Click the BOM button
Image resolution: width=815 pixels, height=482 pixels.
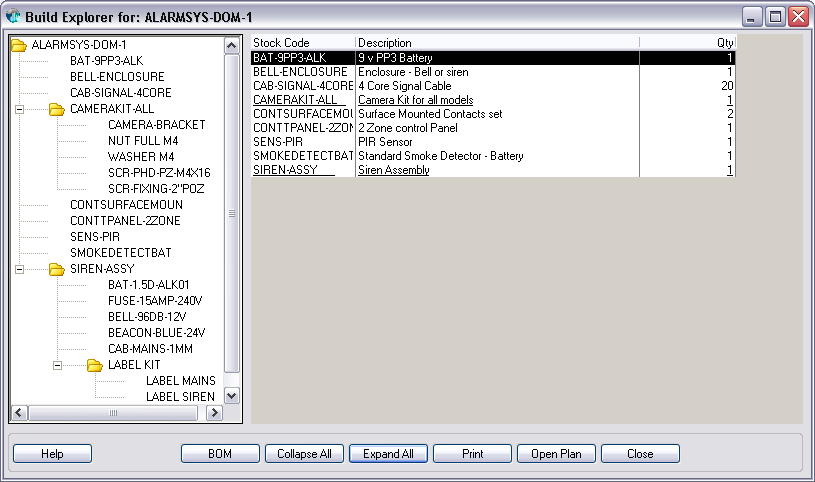(x=220, y=454)
